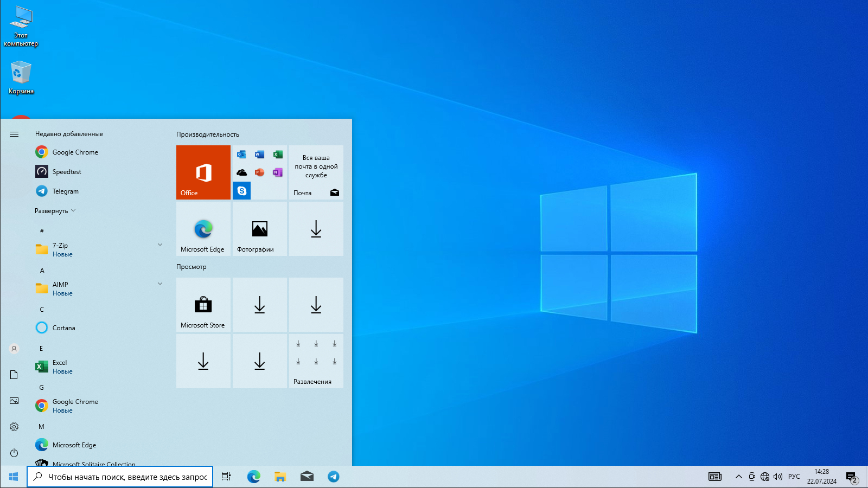Screen dimensions: 868x488
Task: Open Telegram from the taskbar
Action: [x=334, y=477]
